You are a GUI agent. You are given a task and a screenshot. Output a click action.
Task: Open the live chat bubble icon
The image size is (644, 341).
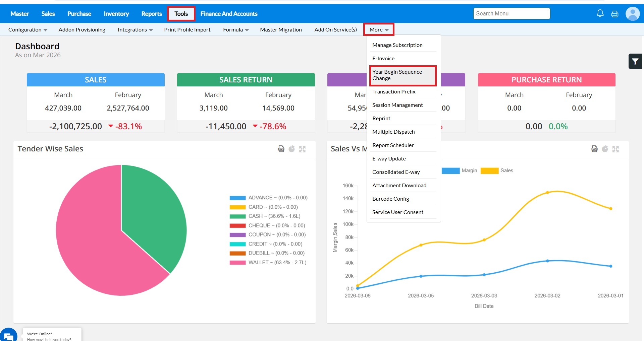click(x=9, y=336)
